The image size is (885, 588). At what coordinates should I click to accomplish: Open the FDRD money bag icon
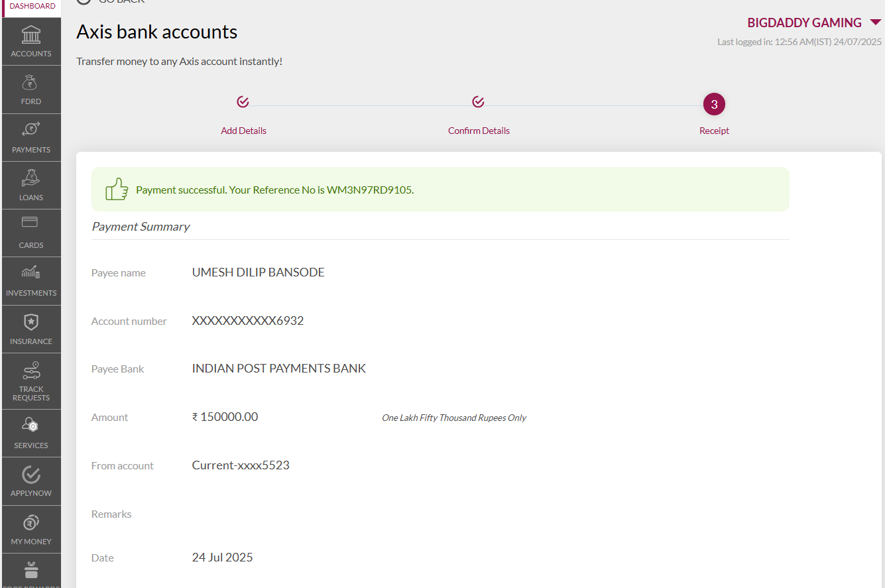coord(31,83)
